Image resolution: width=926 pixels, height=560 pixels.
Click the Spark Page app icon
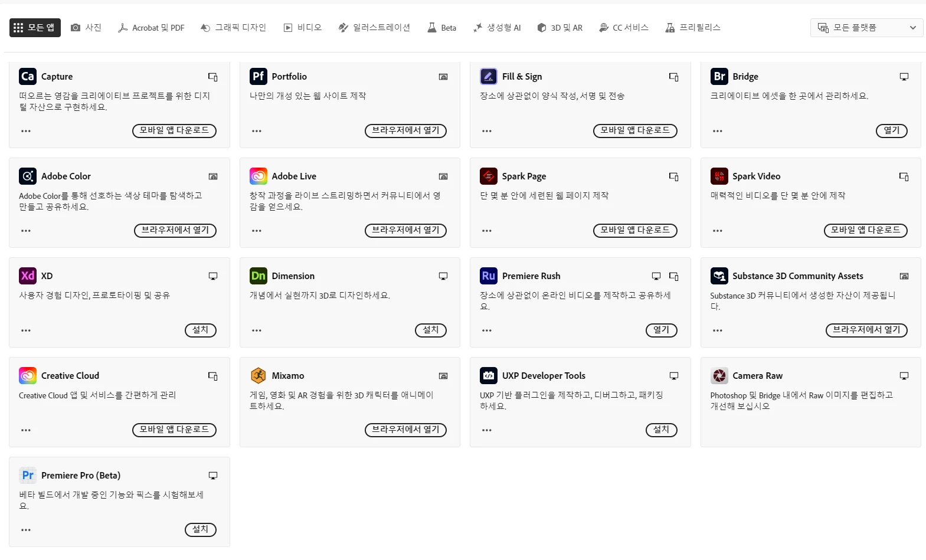pyautogui.click(x=489, y=176)
